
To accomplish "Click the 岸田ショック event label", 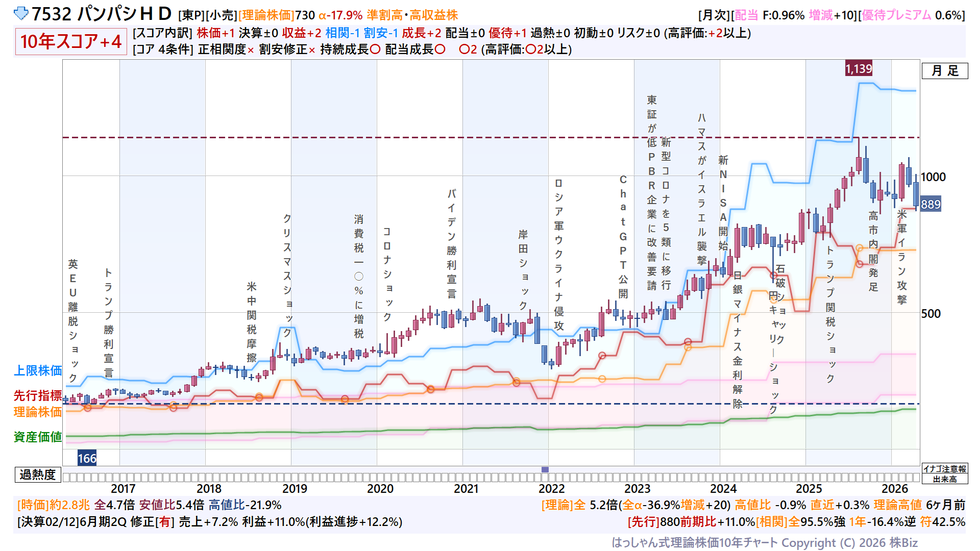I will pyautogui.click(x=523, y=270).
